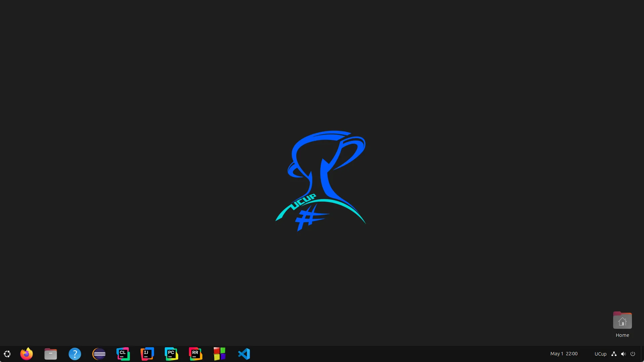Open the Home folder desktop icon
The height and width of the screenshot is (362, 644).
(x=623, y=320)
